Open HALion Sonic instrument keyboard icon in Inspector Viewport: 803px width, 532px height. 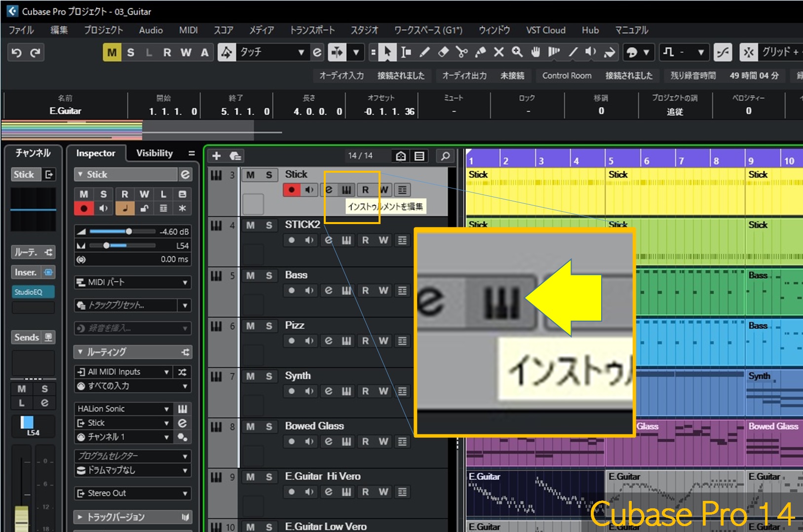pos(183,409)
